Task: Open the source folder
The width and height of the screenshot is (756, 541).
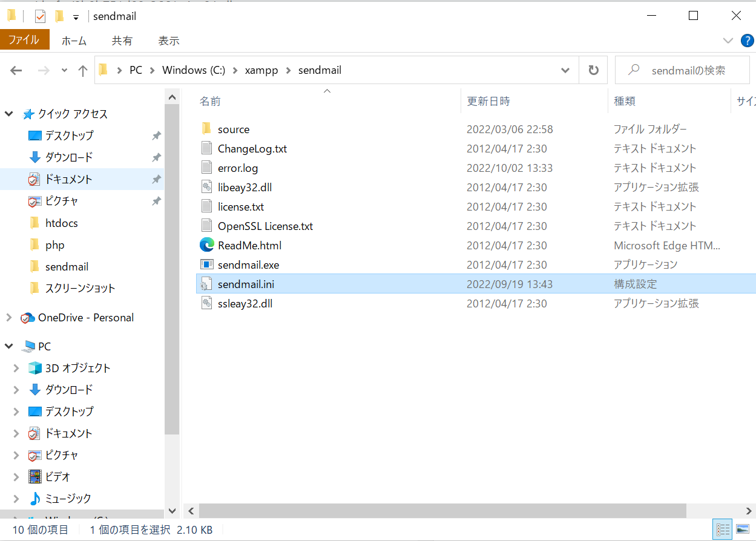Action: click(x=233, y=128)
